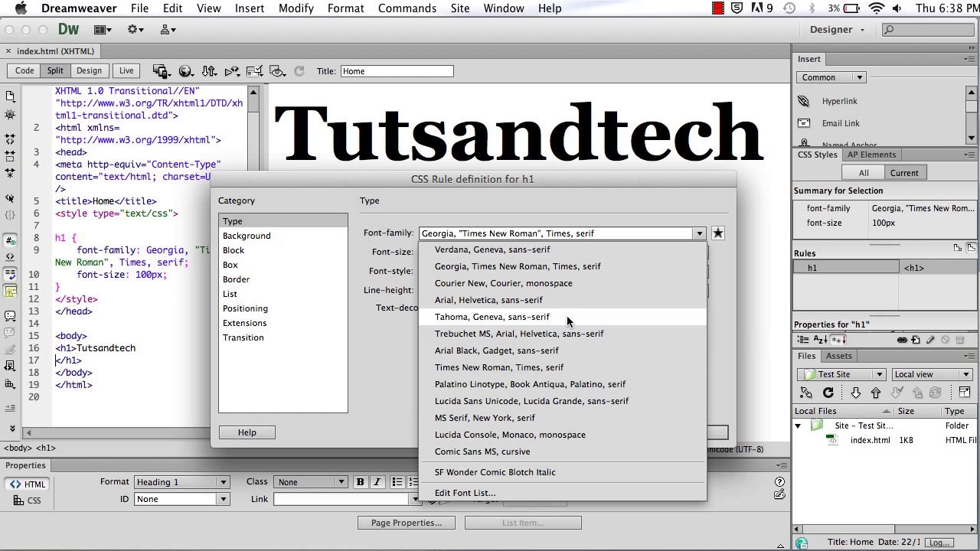Switch to Split view

click(x=55, y=71)
